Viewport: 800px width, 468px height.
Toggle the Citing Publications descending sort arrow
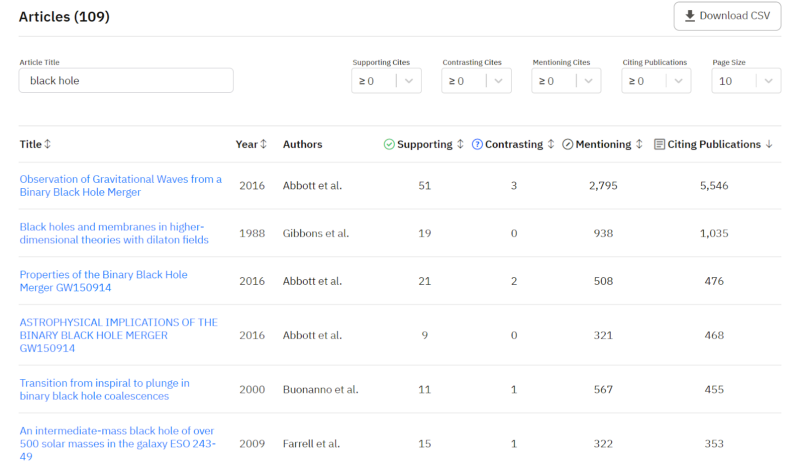point(769,144)
